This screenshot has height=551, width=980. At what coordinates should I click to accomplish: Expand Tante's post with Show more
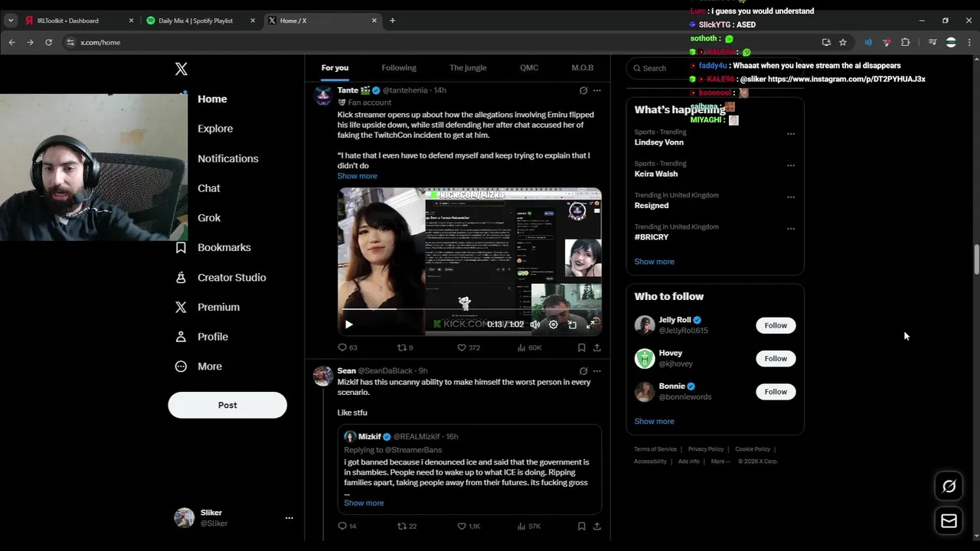(357, 176)
